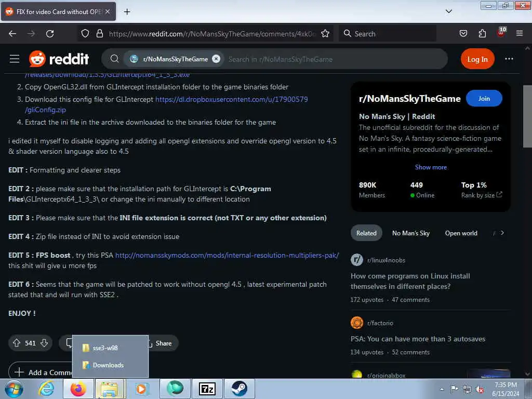
Task: Go back with the browser back arrow
Action: (12, 34)
